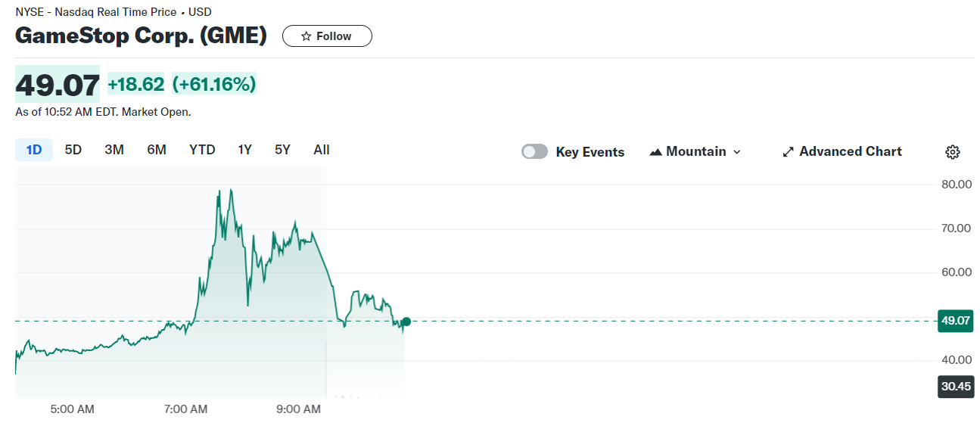Viewport: 980px width, 429px height.
Task: Show the All time range
Action: pyautogui.click(x=322, y=150)
